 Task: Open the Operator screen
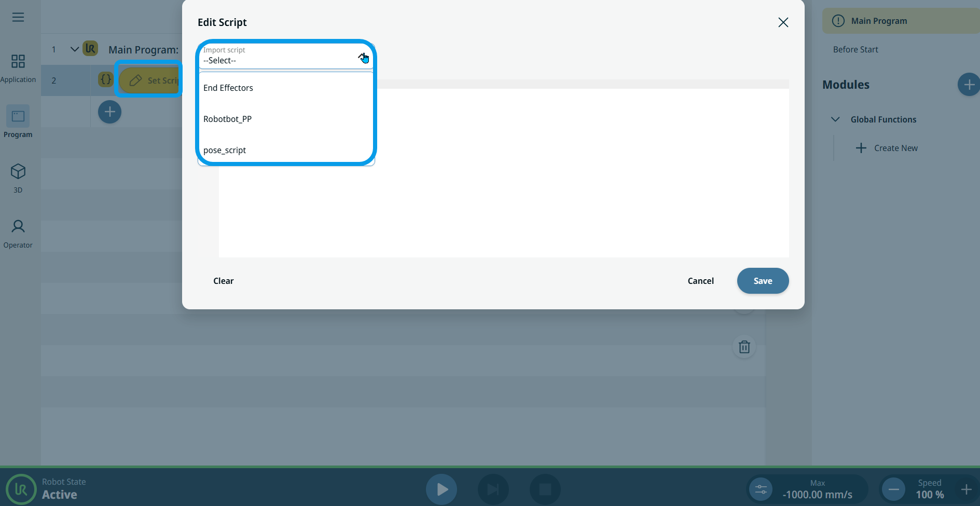pyautogui.click(x=18, y=233)
